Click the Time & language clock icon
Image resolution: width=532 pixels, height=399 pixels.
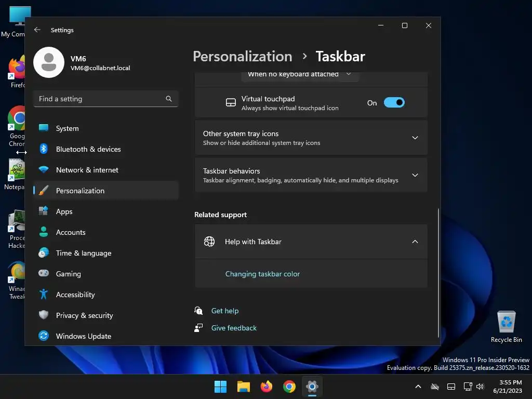[44, 253]
